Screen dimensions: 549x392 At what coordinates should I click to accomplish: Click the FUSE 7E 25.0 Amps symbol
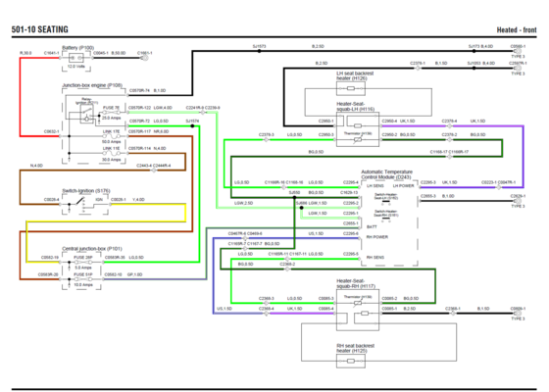point(111,113)
